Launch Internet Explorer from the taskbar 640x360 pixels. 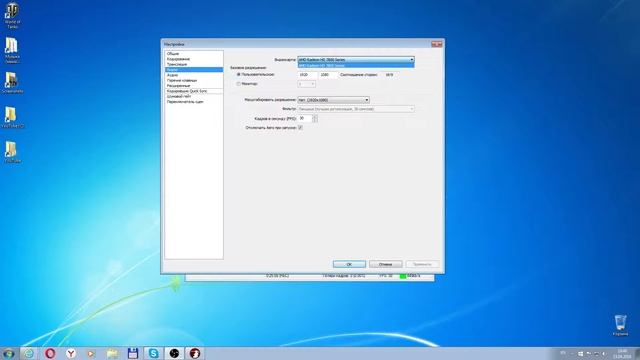[29, 353]
